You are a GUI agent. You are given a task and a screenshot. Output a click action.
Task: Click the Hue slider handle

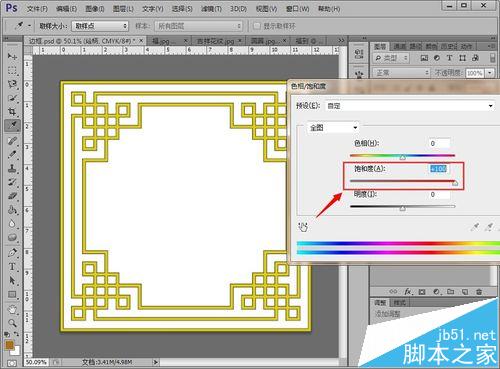coord(403,157)
